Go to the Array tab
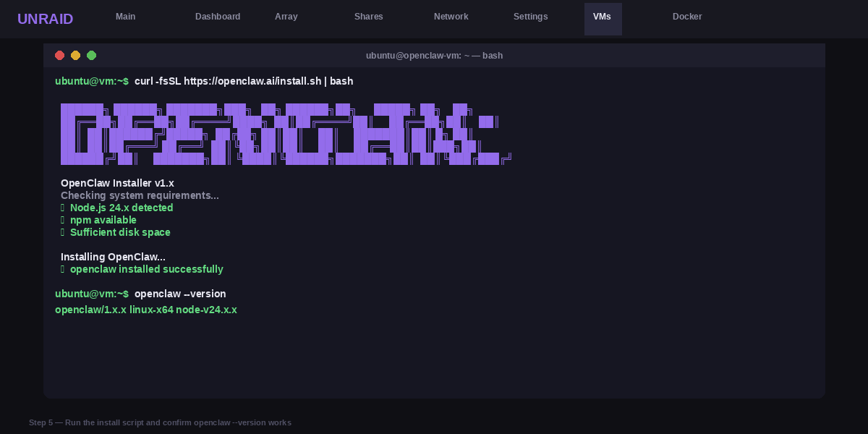The height and width of the screenshot is (434, 868). (x=286, y=17)
